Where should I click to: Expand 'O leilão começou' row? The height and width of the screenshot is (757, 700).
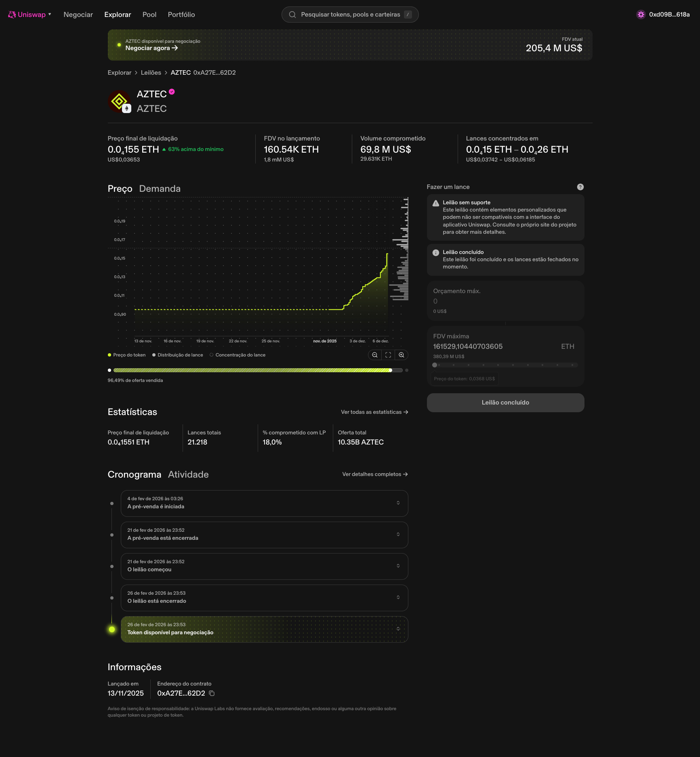[x=264, y=566]
